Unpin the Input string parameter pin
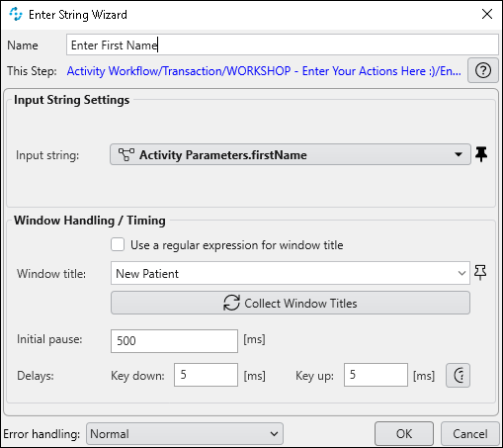This screenshot has height=448, width=503. tap(481, 154)
